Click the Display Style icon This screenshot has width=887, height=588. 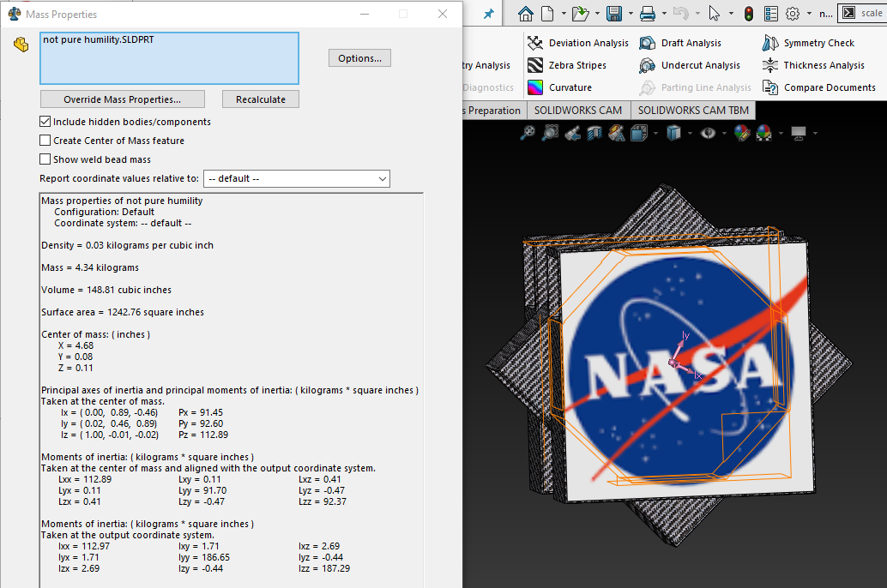(673, 134)
